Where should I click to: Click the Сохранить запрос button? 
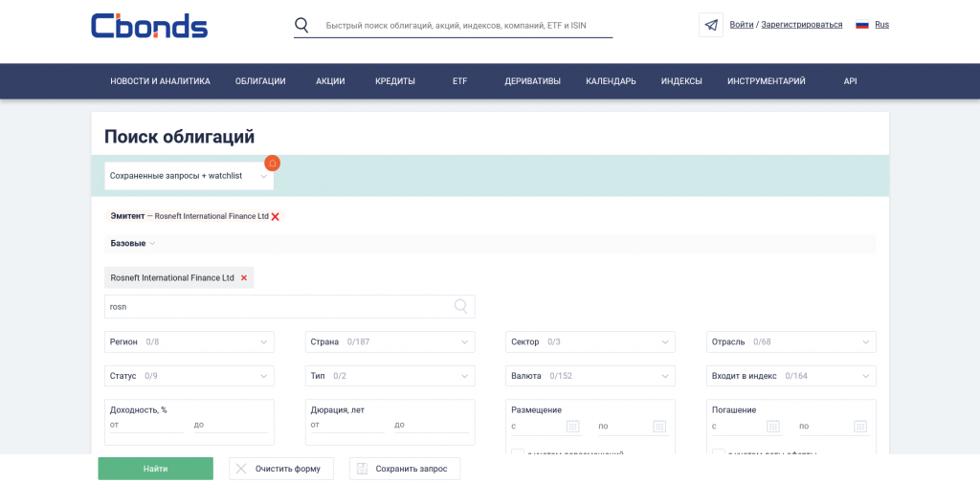pos(405,469)
